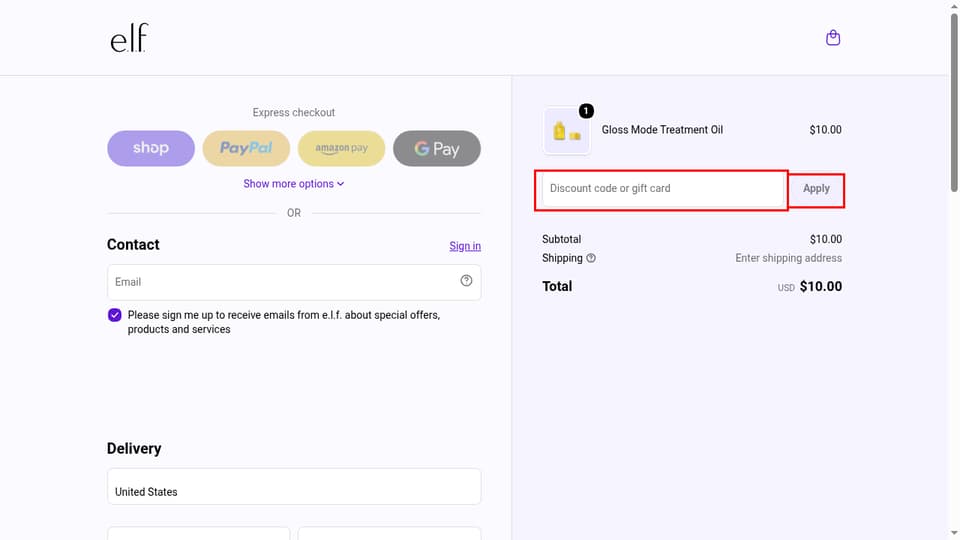
Task: Uncheck the e.l.f. email signup checkbox
Action: point(114,315)
